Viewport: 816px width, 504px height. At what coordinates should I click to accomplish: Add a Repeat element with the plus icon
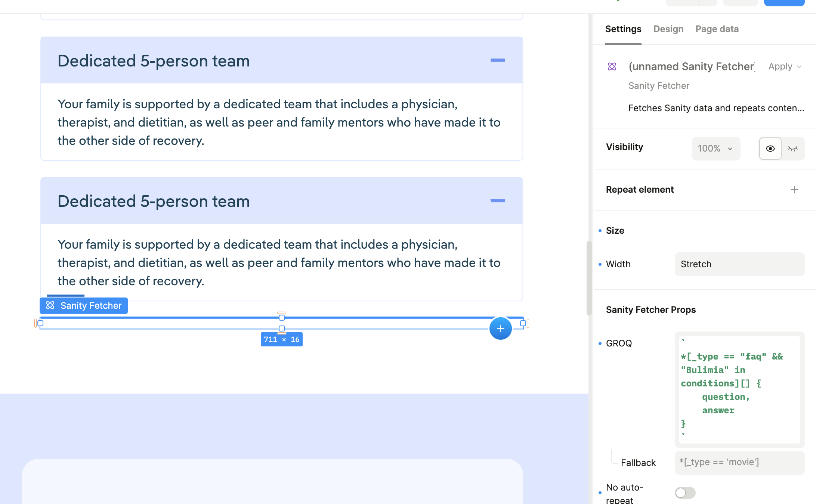794,190
